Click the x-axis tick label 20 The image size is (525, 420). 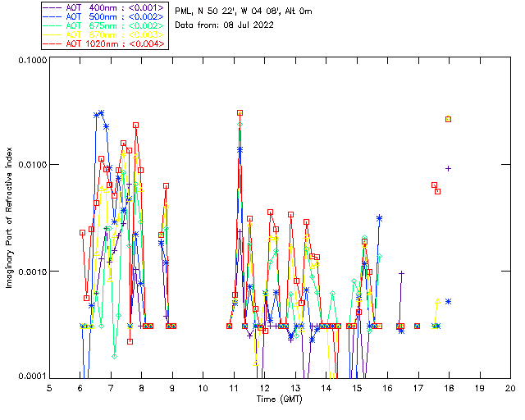click(510, 387)
